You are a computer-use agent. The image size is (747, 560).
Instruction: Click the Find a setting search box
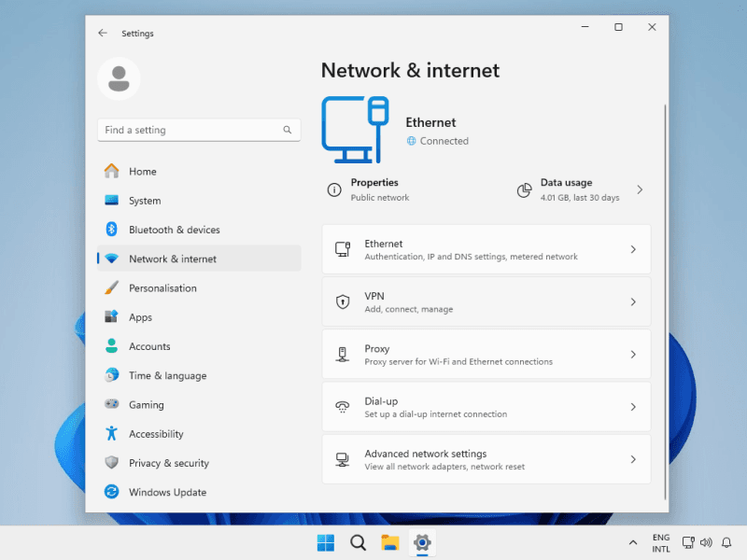[x=191, y=130]
